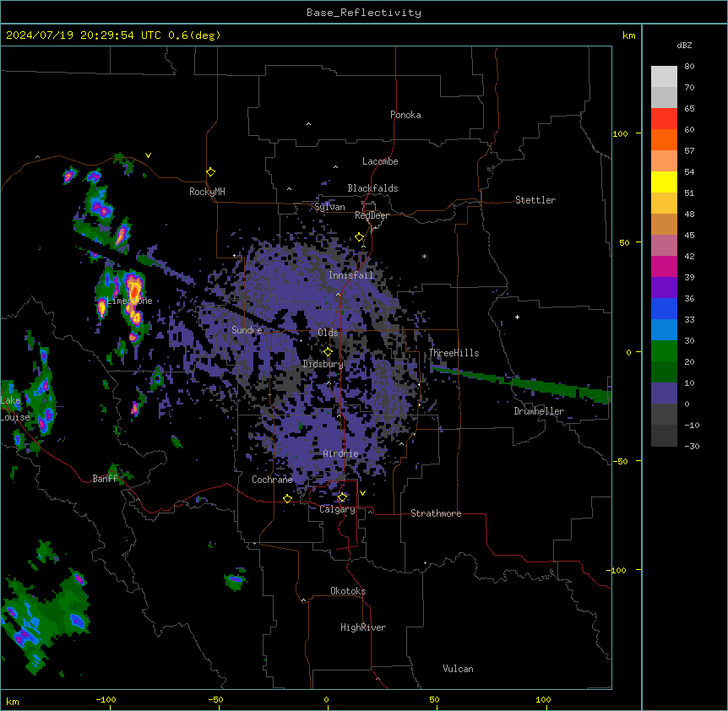This screenshot has width=728, height=711.
Task: Click the dBZ legend heading
Action: 684,45
